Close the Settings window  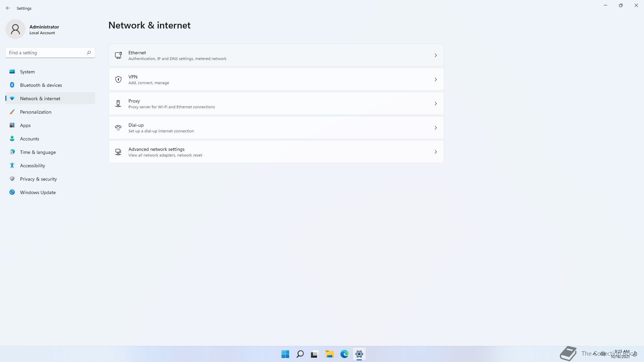point(636,5)
